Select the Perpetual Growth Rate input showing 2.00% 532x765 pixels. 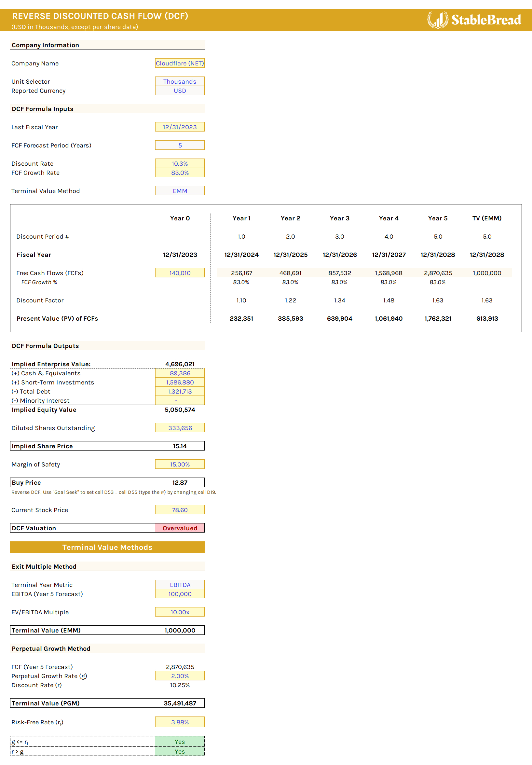(180, 676)
